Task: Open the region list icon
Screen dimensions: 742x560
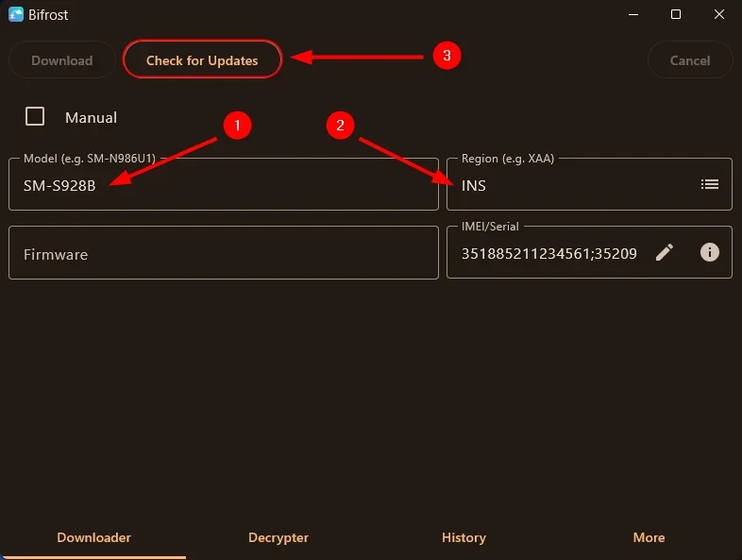Action: click(x=709, y=184)
